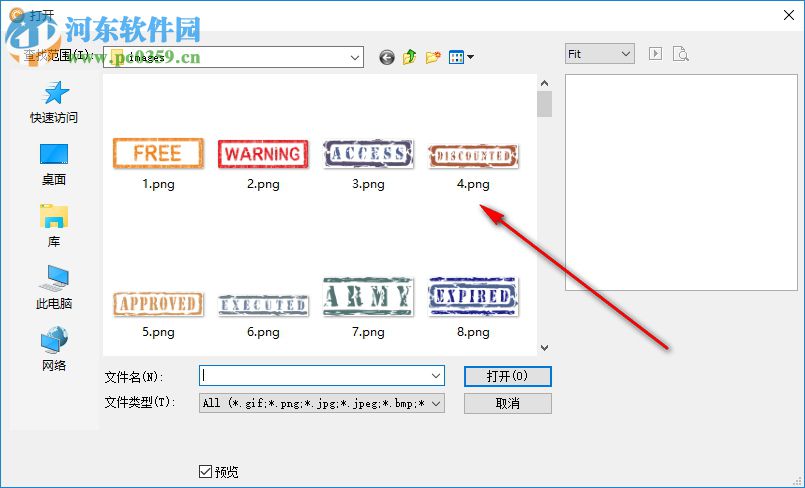This screenshot has width=805, height=488.
Task: Click the 4.png file name
Action: click(473, 184)
